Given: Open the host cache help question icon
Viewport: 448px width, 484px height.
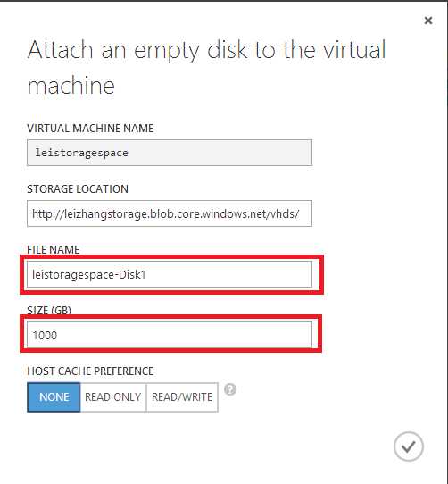Looking at the screenshot, I should coord(230,389).
